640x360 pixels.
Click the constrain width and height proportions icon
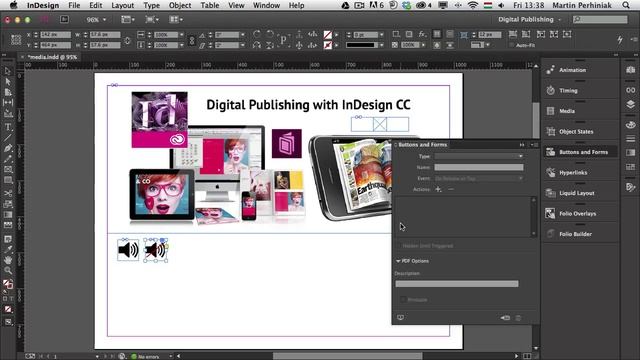[127, 40]
